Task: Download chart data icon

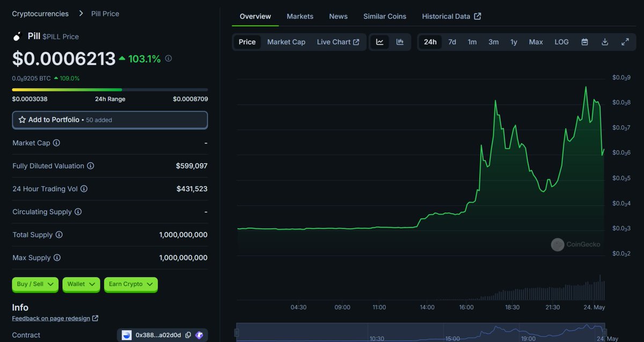Action: [x=605, y=42]
